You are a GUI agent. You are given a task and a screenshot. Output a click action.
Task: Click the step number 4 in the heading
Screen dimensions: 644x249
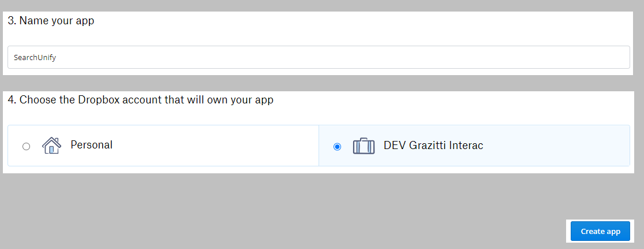(11, 100)
